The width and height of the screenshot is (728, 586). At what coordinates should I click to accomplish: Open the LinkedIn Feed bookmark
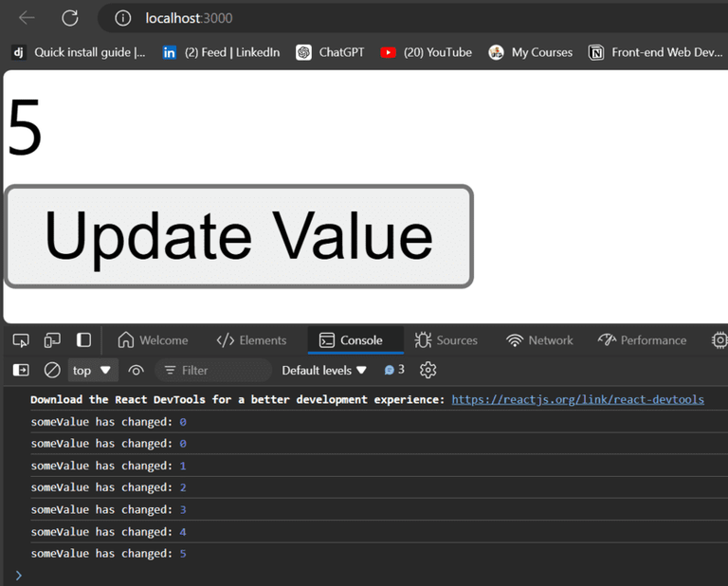click(221, 52)
